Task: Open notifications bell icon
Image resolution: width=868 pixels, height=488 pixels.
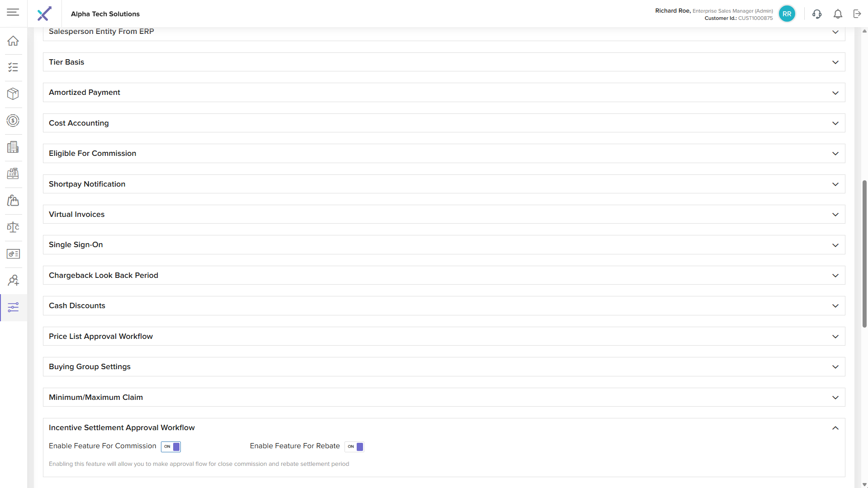Action: 838,14
